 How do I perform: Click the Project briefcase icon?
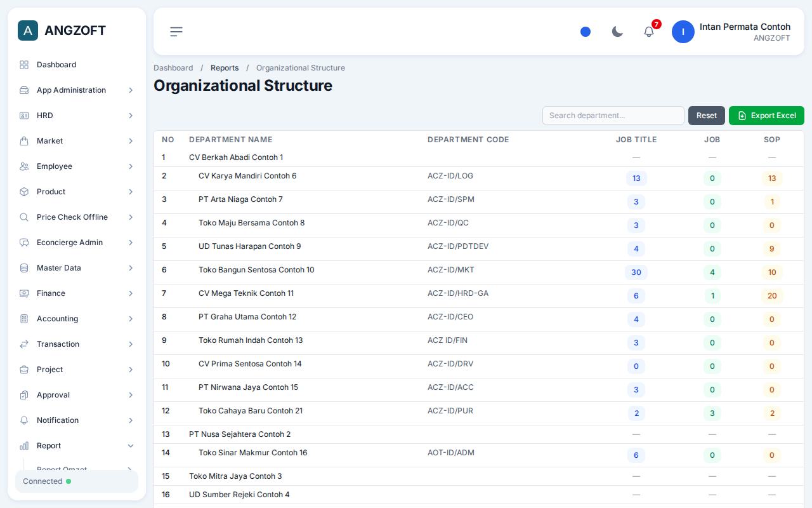[24, 370]
